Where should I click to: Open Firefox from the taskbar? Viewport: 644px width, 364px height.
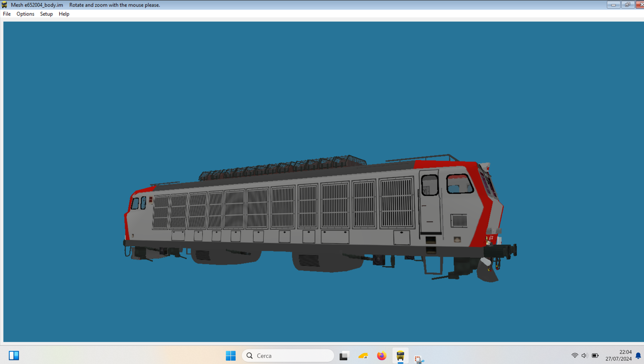click(x=382, y=356)
